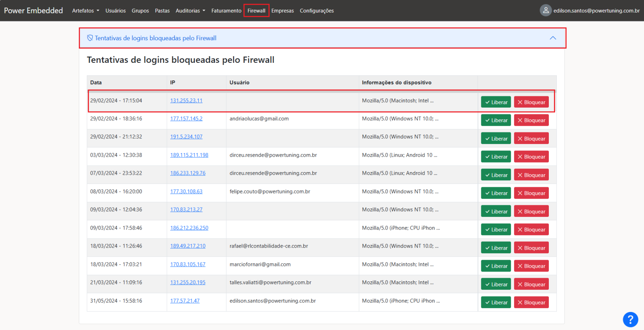Open the Usuários menu item
This screenshot has width=644, height=330.
point(115,11)
